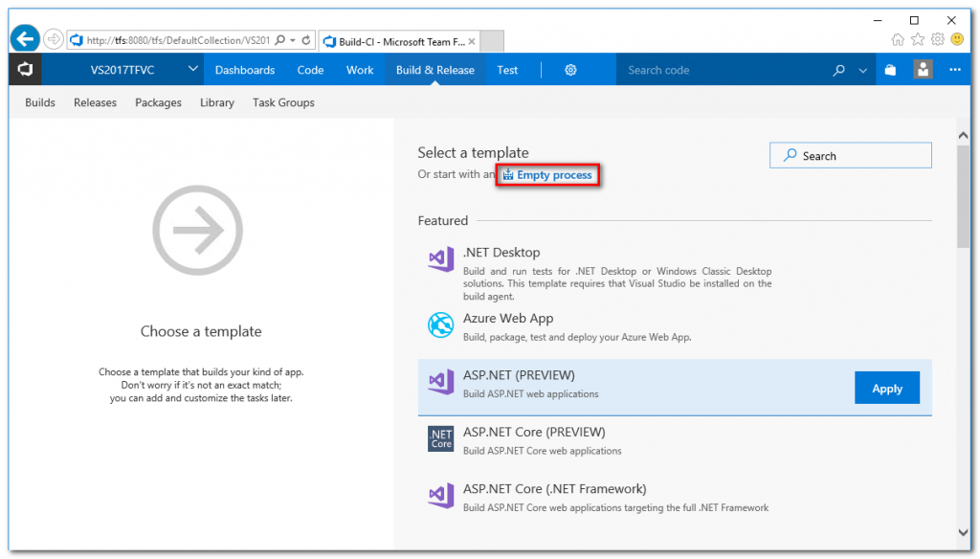
Task: Switch to the Builds tab
Action: coord(40,102)
